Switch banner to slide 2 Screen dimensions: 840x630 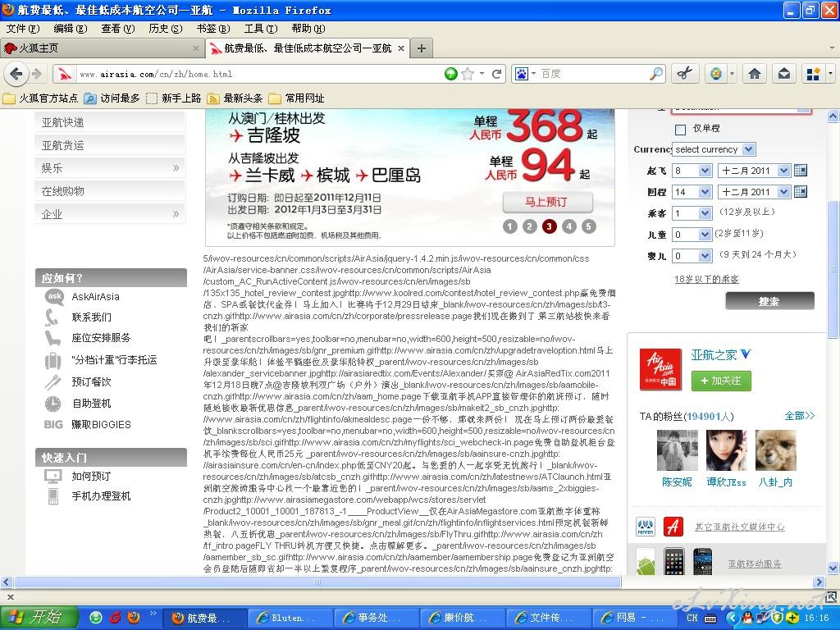[529, 226]
